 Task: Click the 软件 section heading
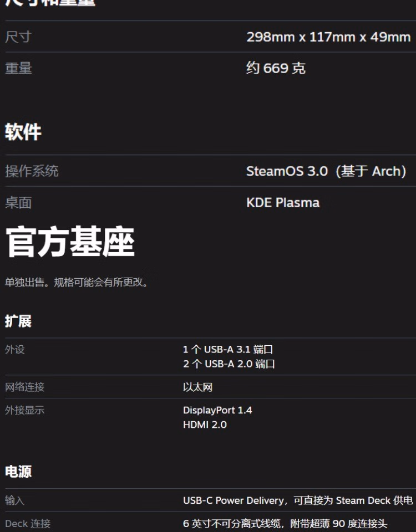click(23, 132)
